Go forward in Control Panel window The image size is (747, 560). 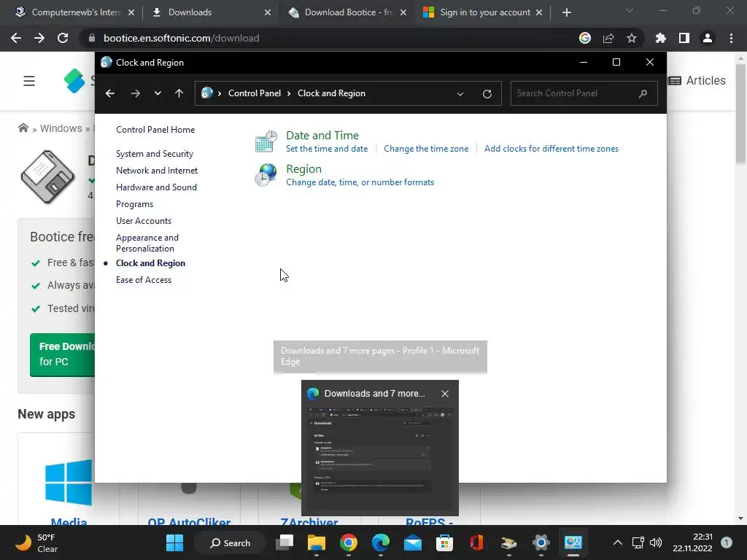coord(135,93)
